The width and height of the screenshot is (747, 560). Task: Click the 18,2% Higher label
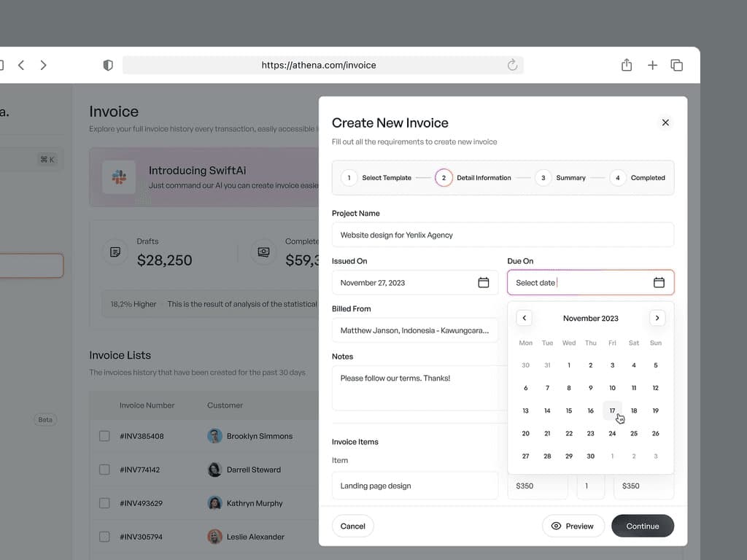133,304
